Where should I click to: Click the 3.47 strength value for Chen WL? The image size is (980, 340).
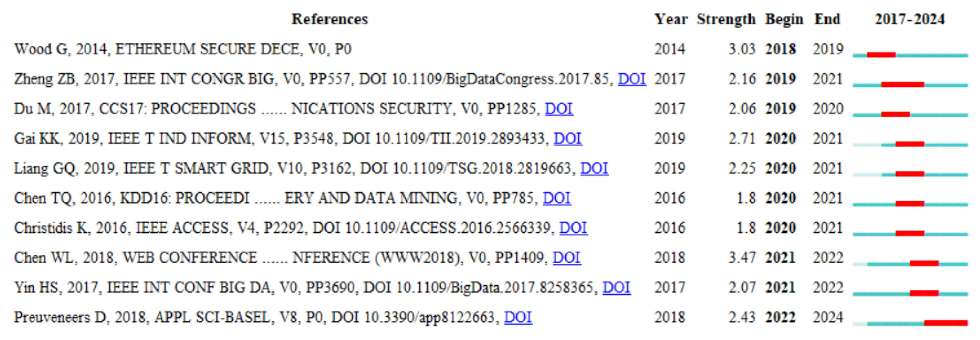pos(742,258)
